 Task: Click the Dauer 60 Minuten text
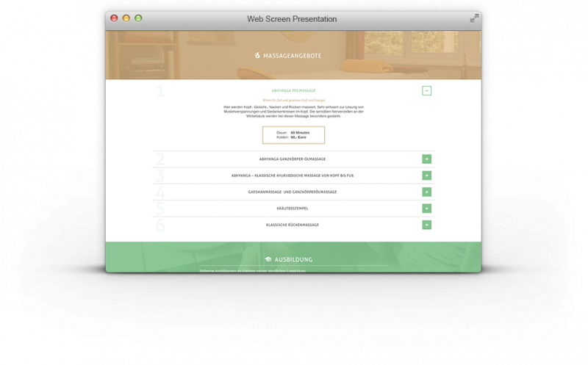[x=293, y=133]
